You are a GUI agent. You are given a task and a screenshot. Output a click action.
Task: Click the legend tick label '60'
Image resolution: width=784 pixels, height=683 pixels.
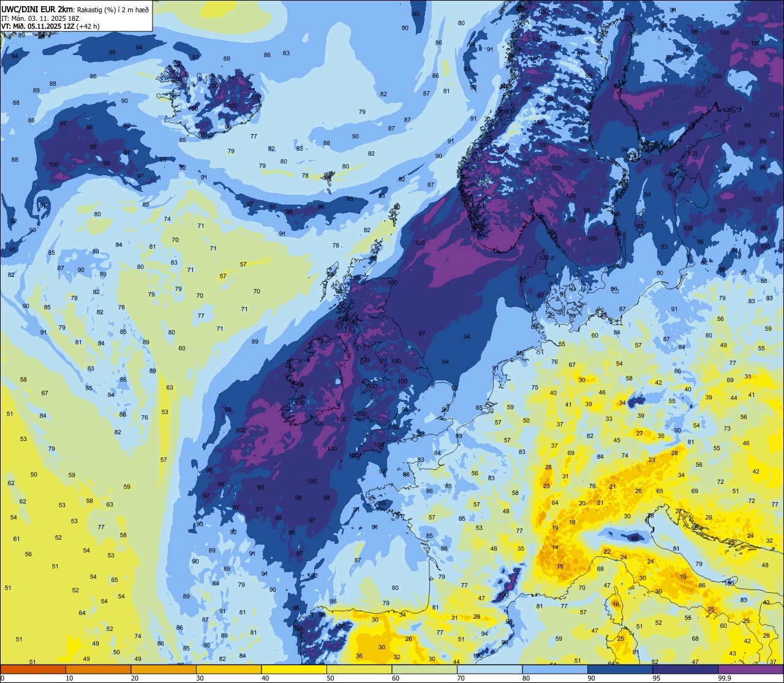pos(396,678)
